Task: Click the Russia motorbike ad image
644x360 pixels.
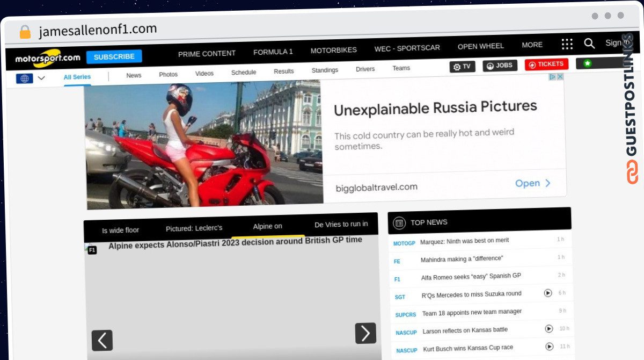Action: tap(204, 145)
